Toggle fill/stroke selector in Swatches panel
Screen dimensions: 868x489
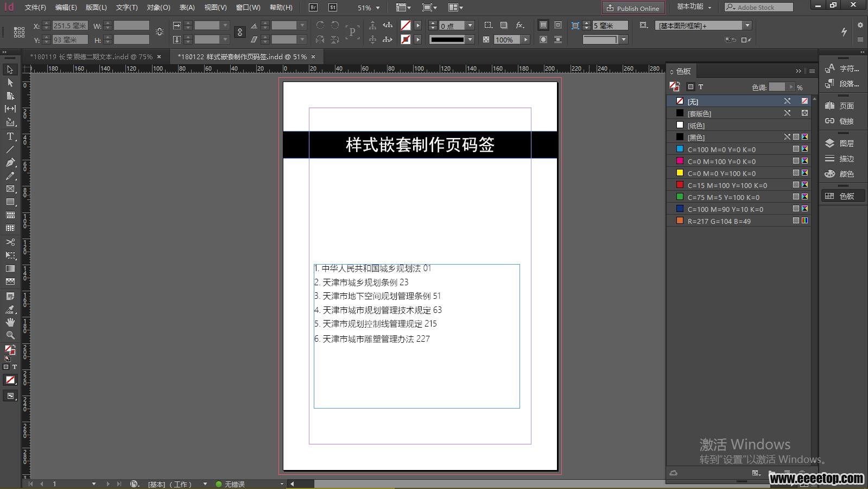coord(675,86)
